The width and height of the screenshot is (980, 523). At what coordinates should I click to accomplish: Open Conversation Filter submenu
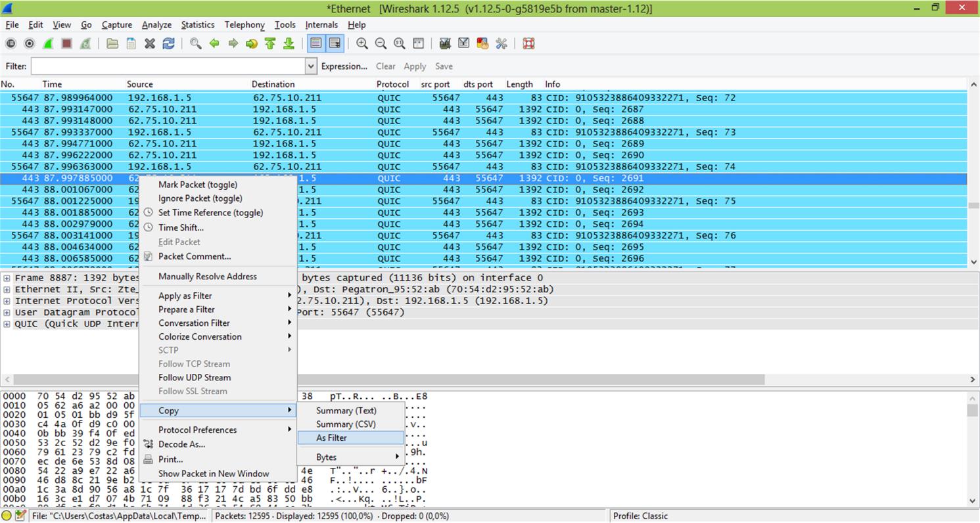[218, 323]
